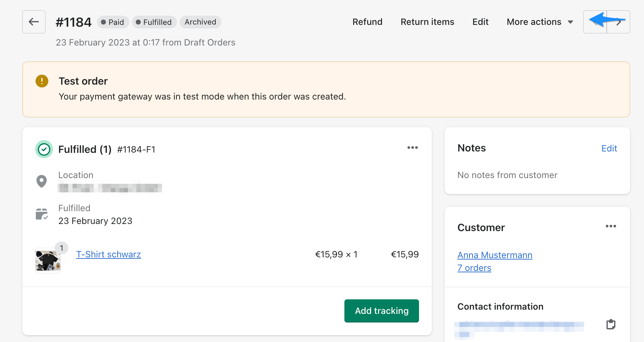Select order number #1184 heading

74,22
